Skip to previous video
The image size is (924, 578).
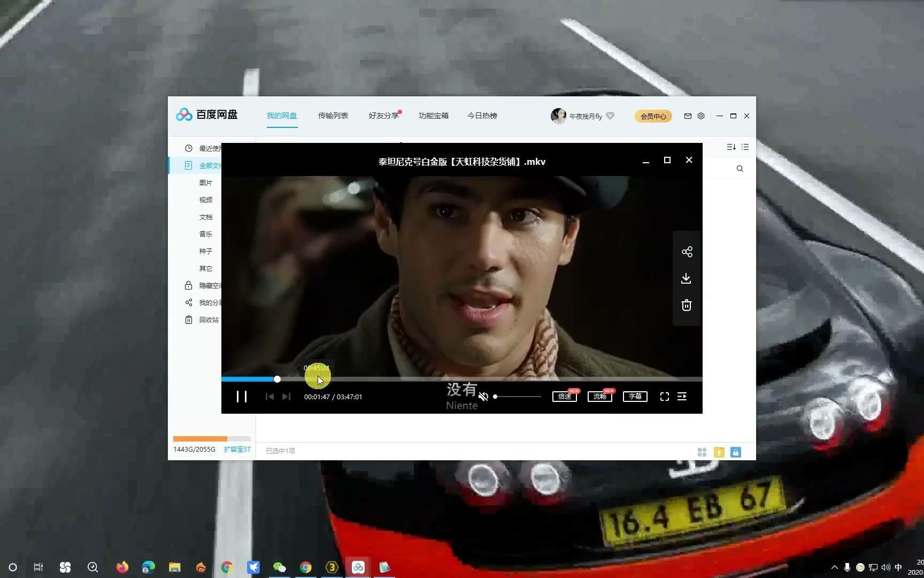[x=269, y=397]
